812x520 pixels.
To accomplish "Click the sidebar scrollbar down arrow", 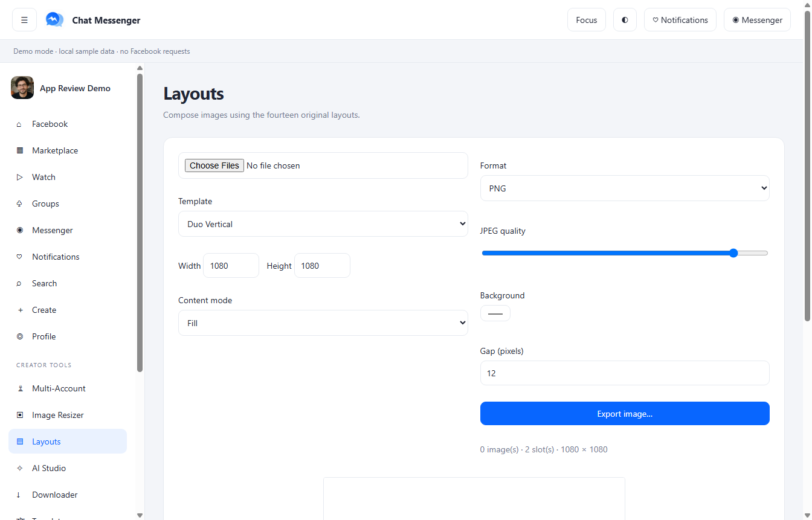I will [140, 515].
